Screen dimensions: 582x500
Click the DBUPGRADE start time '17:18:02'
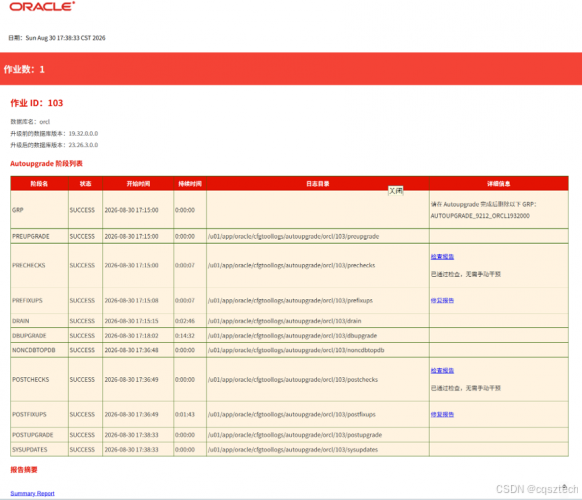tap(147, 336)
